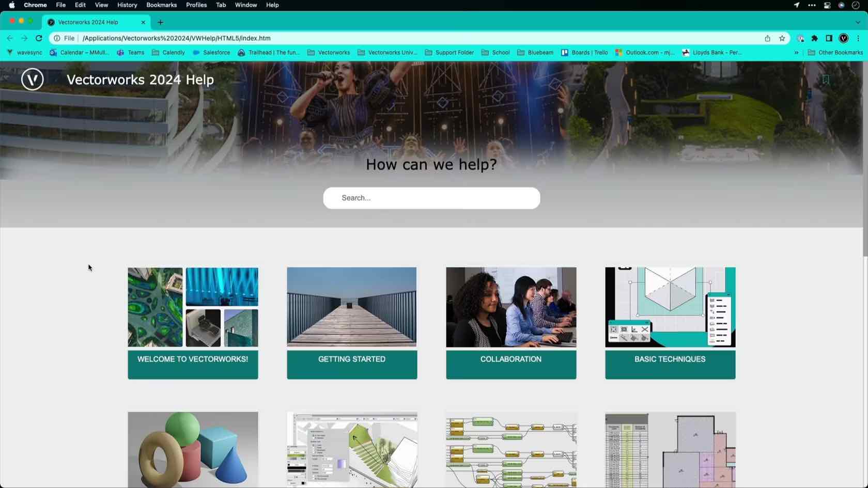Click the Collaboration office photo thumbnail

[511, 307]
